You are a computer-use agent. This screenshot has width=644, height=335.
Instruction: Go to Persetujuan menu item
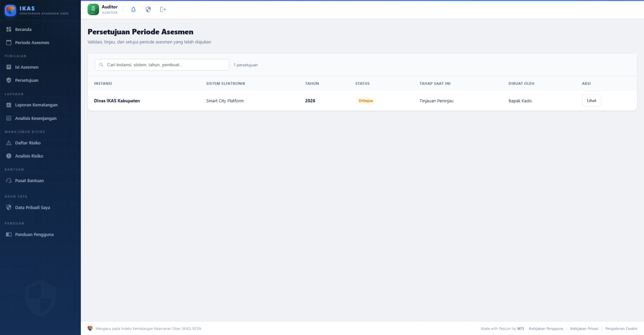(x=27, y=80)
